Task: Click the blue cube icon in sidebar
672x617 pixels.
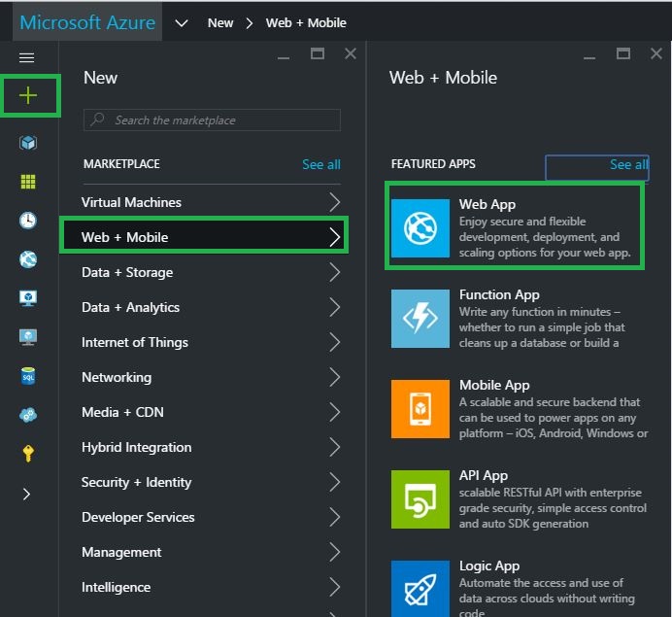Action: tap(28, 143)
